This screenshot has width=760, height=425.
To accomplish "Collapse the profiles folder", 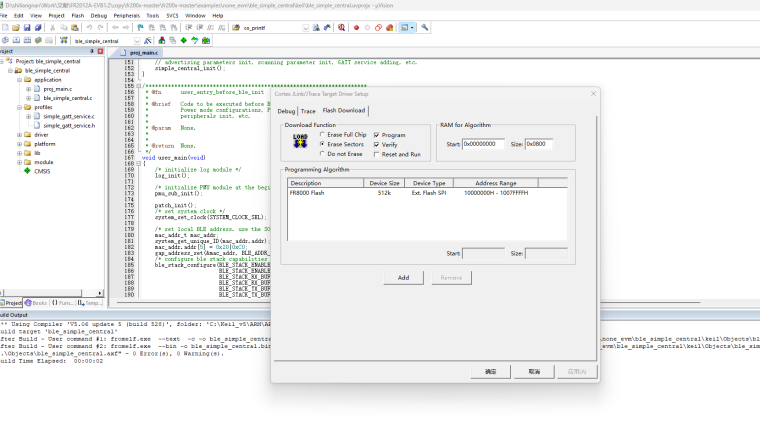I will pyautogui.click(x=19, y=108).
